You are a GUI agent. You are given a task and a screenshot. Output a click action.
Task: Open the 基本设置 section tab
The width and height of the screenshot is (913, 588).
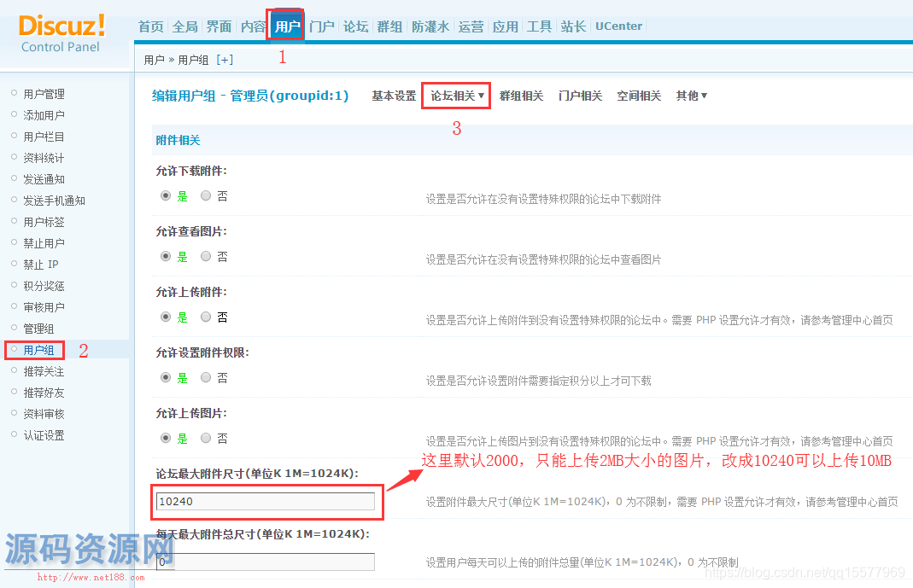(394, 96)
